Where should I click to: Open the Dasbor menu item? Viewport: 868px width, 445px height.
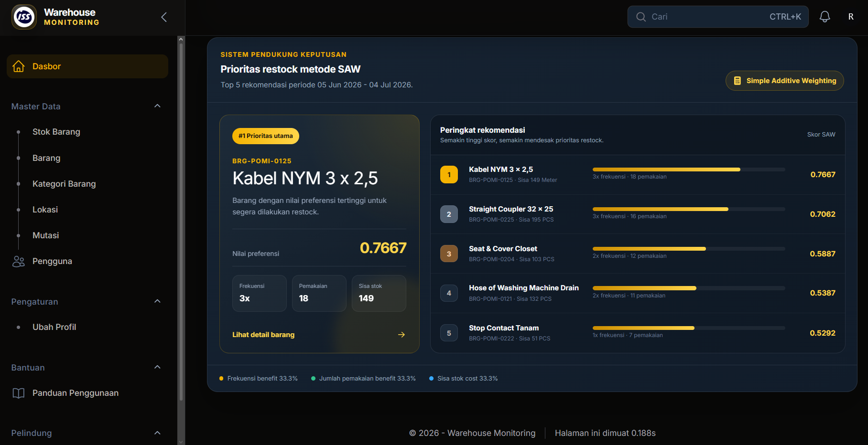(87, 66)
